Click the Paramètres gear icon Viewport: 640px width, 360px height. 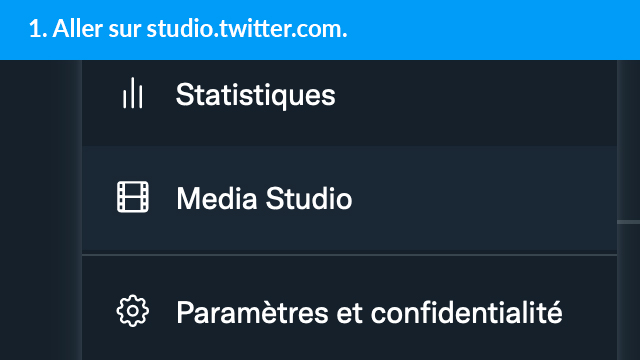coord(133,311)
